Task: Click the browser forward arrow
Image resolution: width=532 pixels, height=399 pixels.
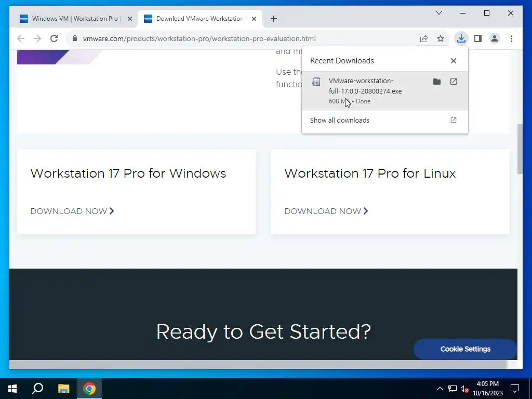Action: point(37,38)
